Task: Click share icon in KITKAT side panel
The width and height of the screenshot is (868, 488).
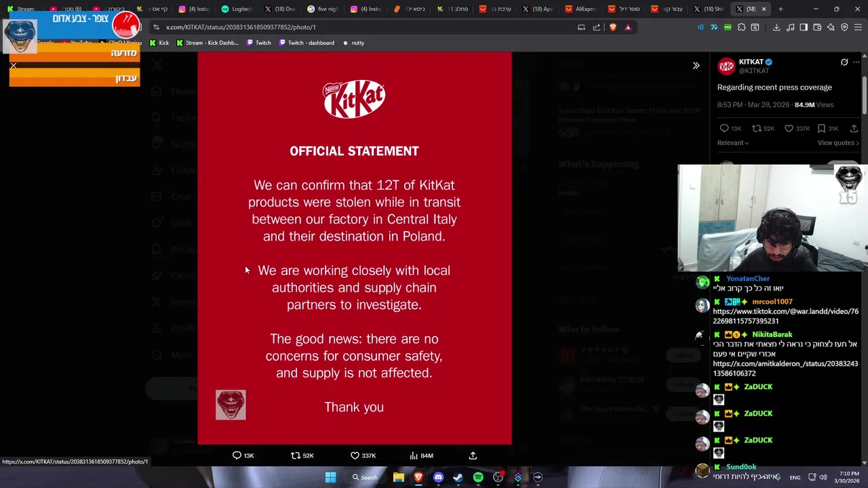Action: click(x=854, y=128)
